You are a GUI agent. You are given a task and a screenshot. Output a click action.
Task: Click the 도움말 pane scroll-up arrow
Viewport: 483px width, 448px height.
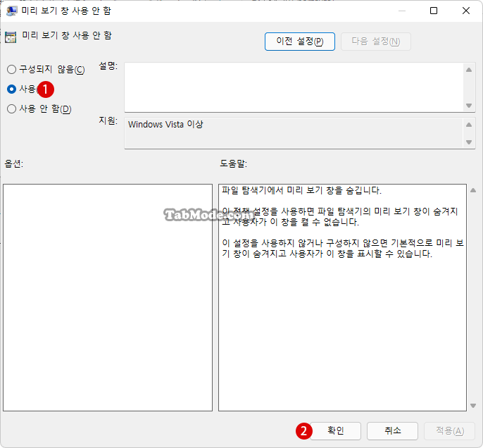(x=473, y=190)
